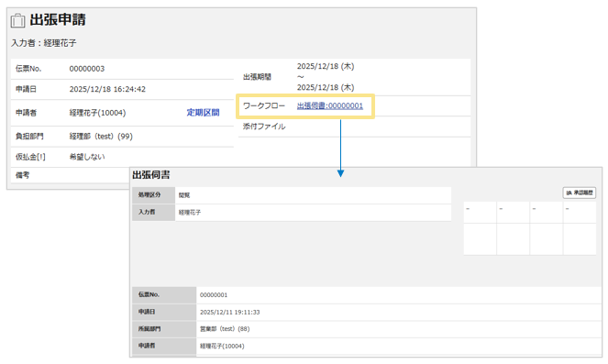Select 営業部 (test) (88) department value
This screenshot has width=608, height=364.
point(225,329)
